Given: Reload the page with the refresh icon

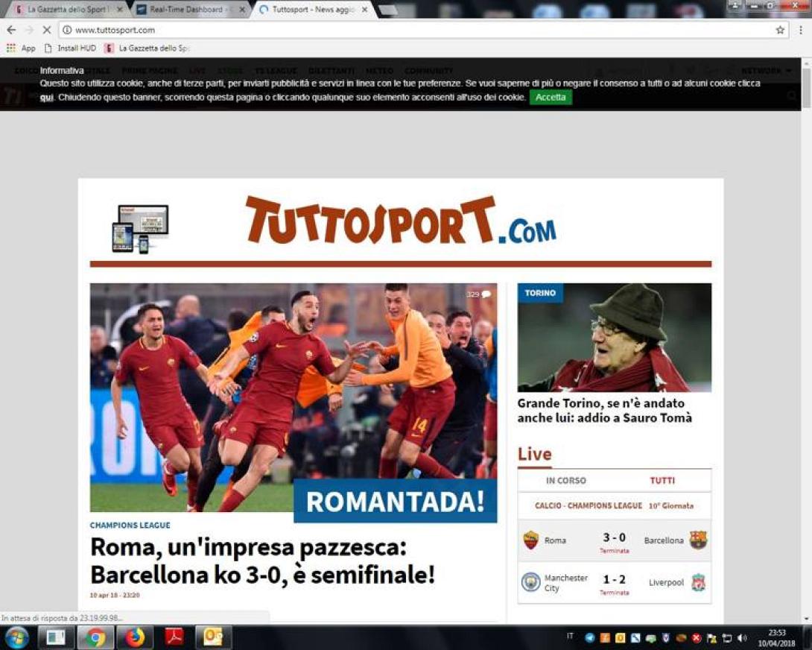Looking at the screenshot, I should click(46, 30).
